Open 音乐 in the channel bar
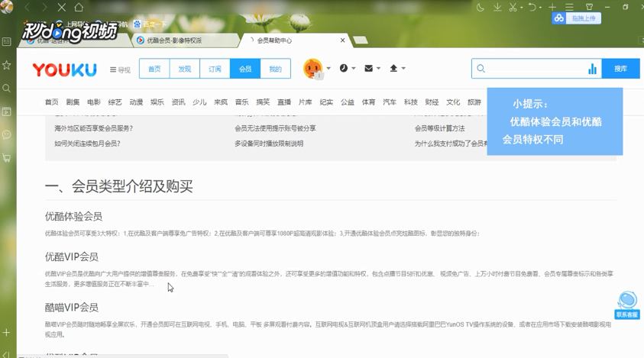Screen dimensions: 644x358 (x=241, y=102)
